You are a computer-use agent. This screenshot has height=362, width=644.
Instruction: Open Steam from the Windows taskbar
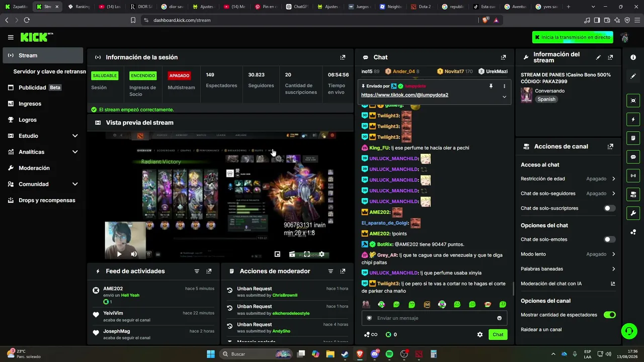345,354
